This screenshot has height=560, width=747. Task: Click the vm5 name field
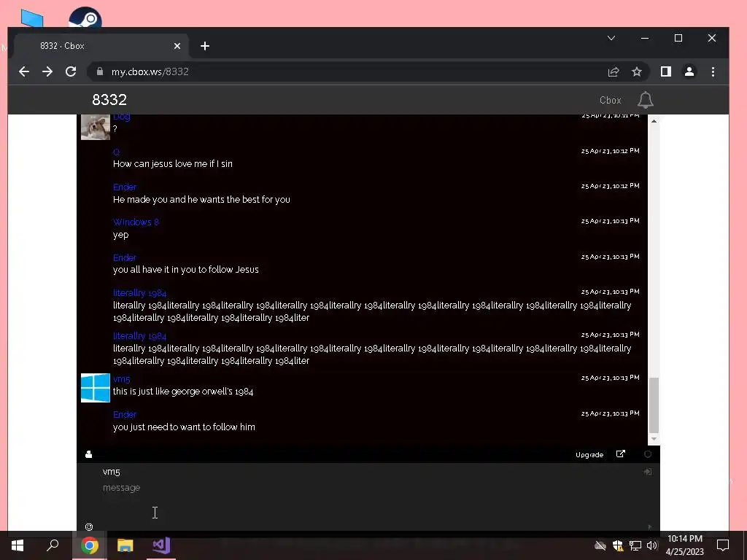(x=368, y=472)
